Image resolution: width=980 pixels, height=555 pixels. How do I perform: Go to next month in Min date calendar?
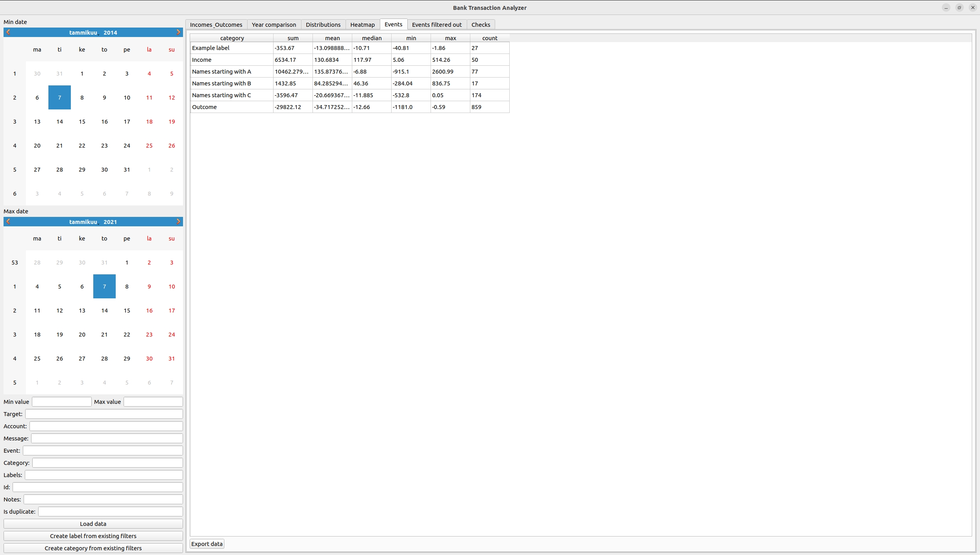pos(178,32)
